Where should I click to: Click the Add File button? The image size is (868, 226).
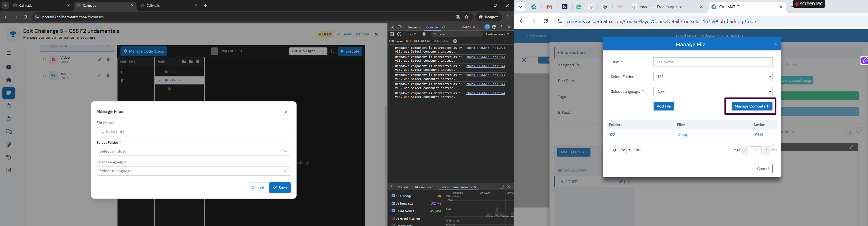coord(664,106)
